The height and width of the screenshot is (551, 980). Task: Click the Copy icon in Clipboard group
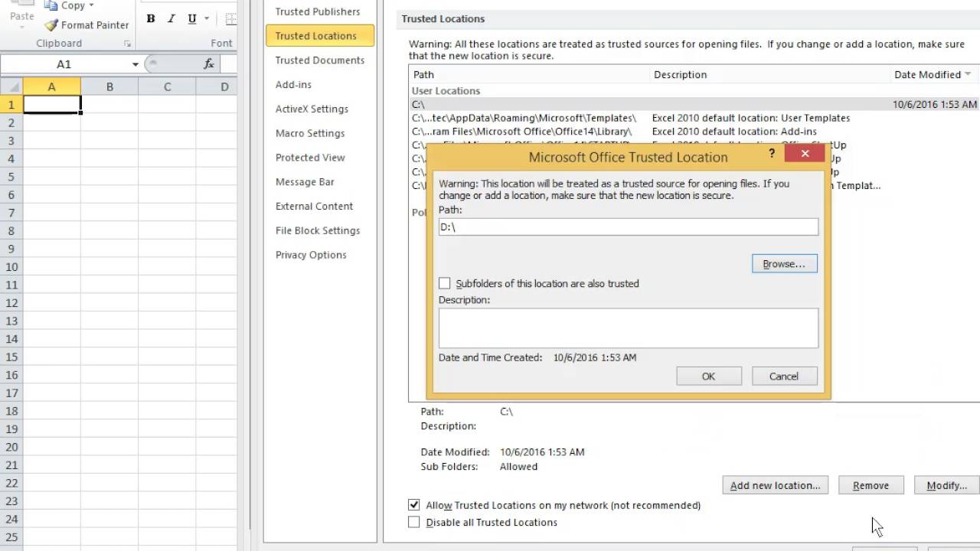[x=51, y=6]
